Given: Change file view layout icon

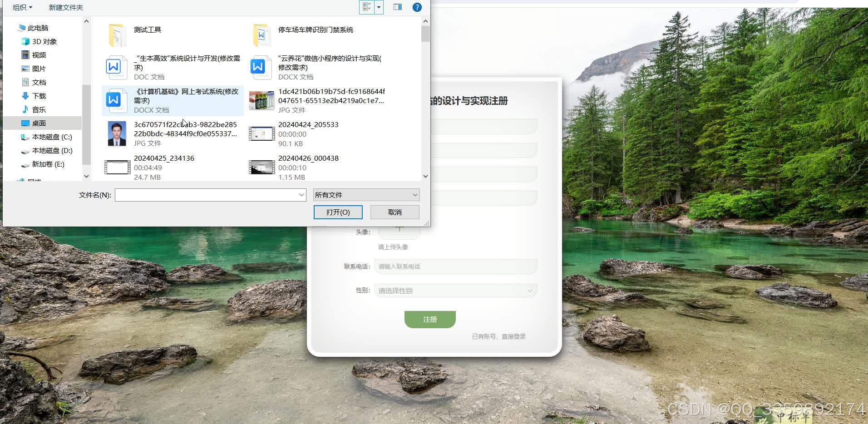Looking at the screenshot, I should 367,7.
